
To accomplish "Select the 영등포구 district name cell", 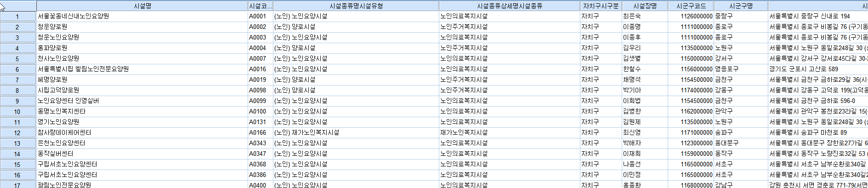I will 741,69.
